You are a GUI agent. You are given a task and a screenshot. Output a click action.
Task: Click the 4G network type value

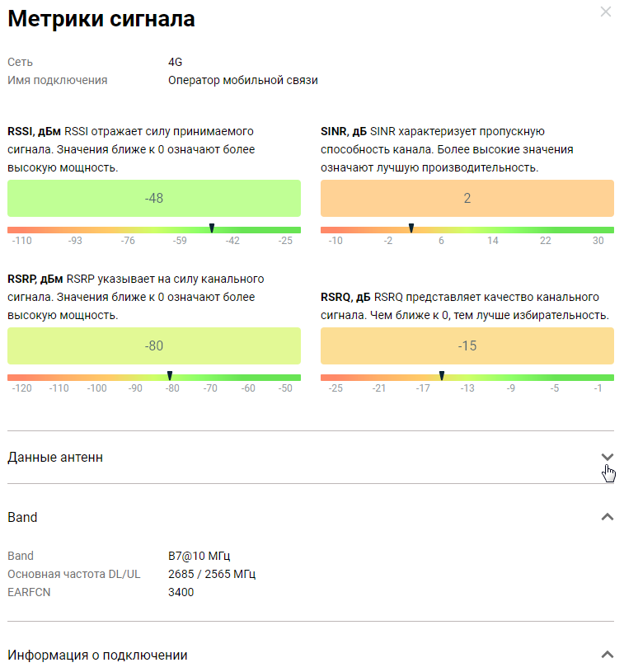(175, 62)
